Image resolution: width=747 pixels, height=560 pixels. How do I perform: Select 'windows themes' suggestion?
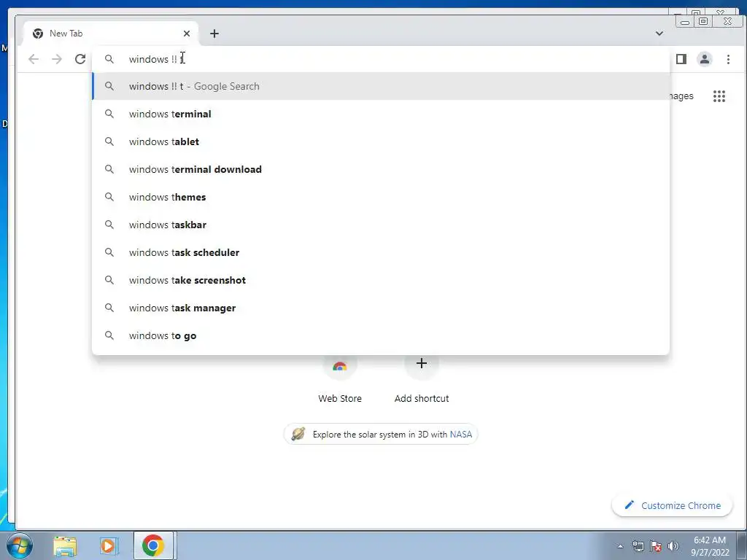[381, 197]
